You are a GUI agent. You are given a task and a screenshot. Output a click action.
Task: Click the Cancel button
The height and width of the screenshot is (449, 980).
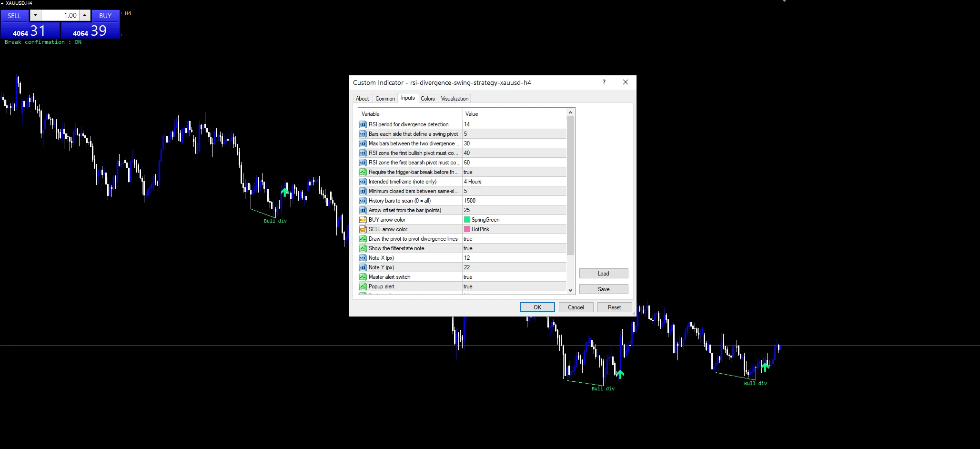[x=576, y=307]
